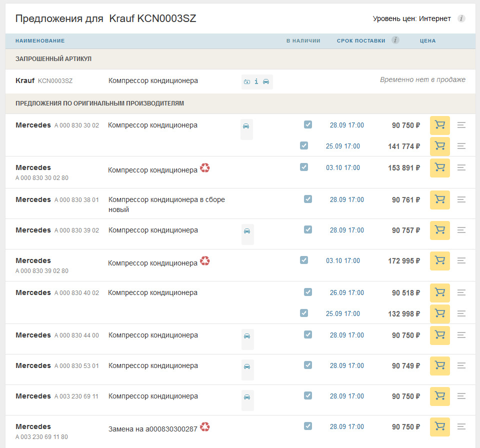Image resolution: width=480 pixels, height=448 pixels.
Task: Open car applicability icon in Krauf KCN0003SZ row
Action: point(266,81)
